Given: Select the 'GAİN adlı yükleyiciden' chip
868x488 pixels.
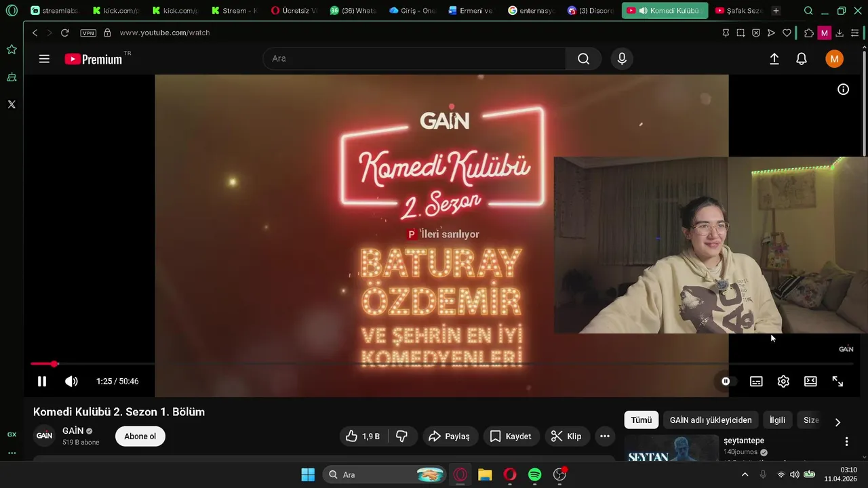Looking at the screenshot, I should click(x=711, y=420).
